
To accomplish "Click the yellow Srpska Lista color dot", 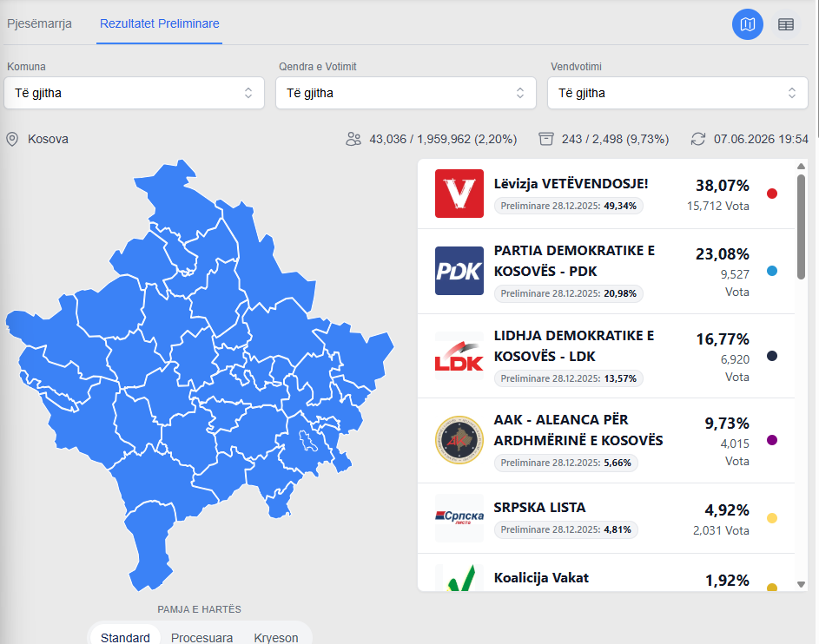I will [772, 518].
